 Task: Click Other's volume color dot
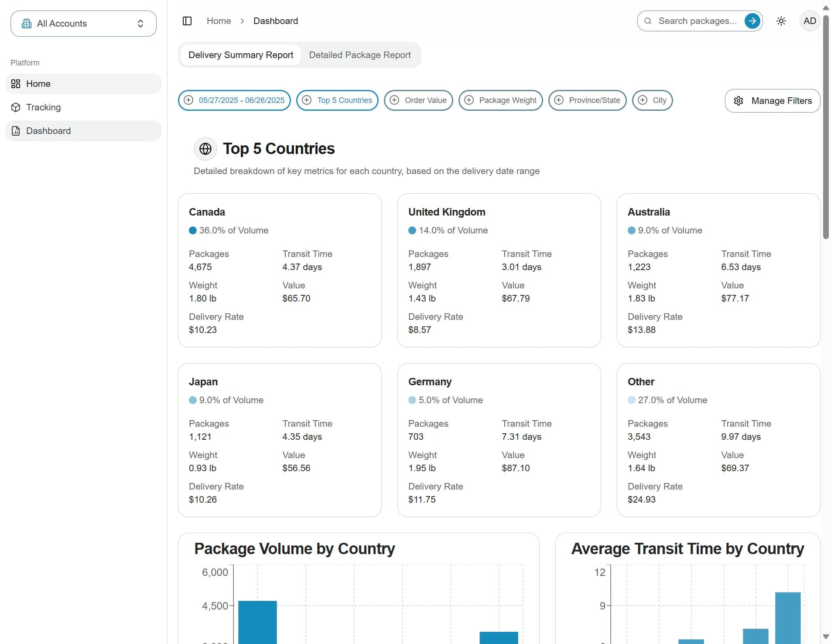(632, 400)
